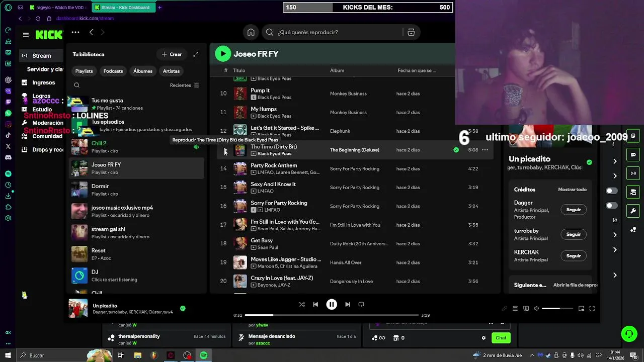644x362 pixels.
Task: Click the green Chat button
Action: (501, 338)
